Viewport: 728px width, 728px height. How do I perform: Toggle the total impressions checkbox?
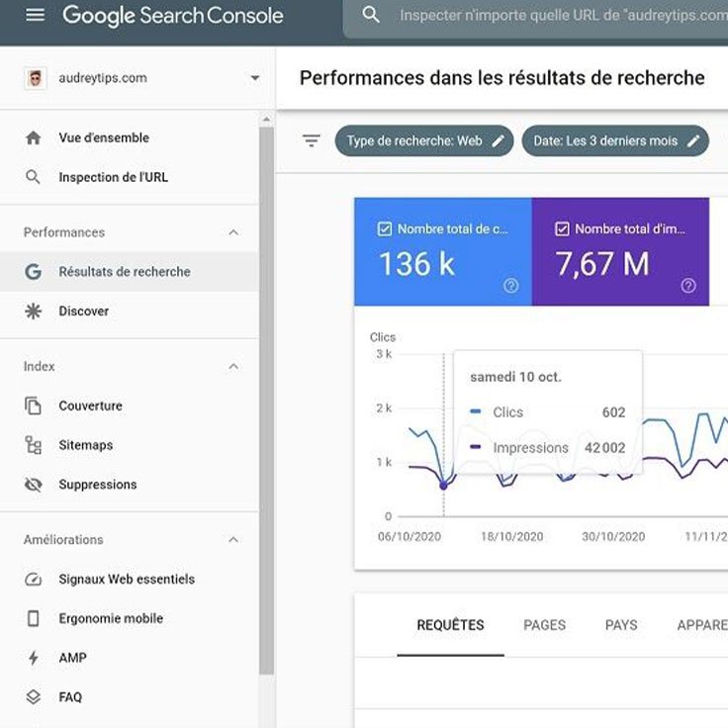tap(562, 228)
